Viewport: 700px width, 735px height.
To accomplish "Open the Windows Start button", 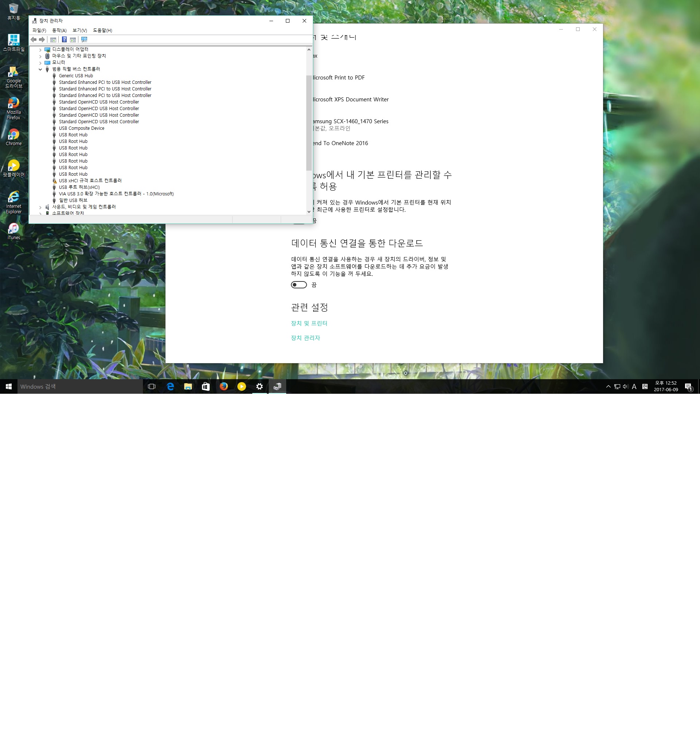I will pos(9,386).
